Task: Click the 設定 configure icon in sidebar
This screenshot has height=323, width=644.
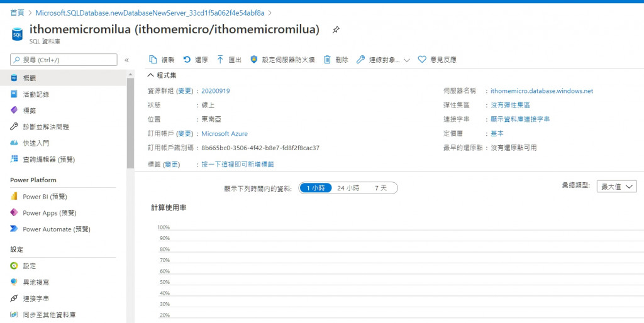Action: pyautogui.click(x=14, y=266)
